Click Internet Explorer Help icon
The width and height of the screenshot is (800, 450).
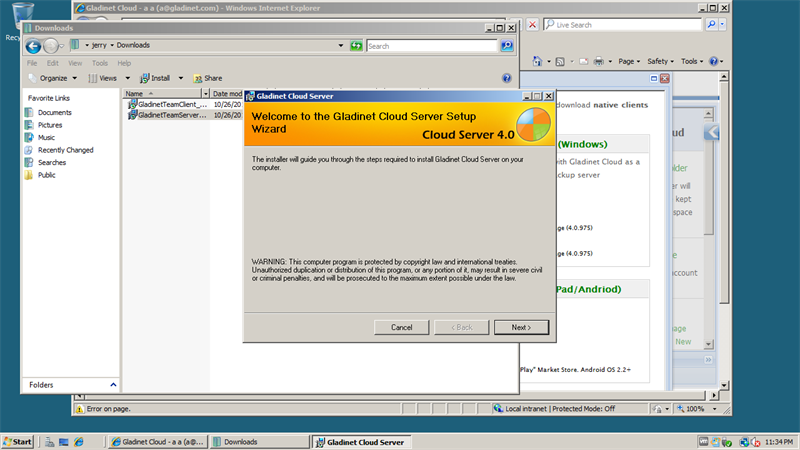pos(714,61)
